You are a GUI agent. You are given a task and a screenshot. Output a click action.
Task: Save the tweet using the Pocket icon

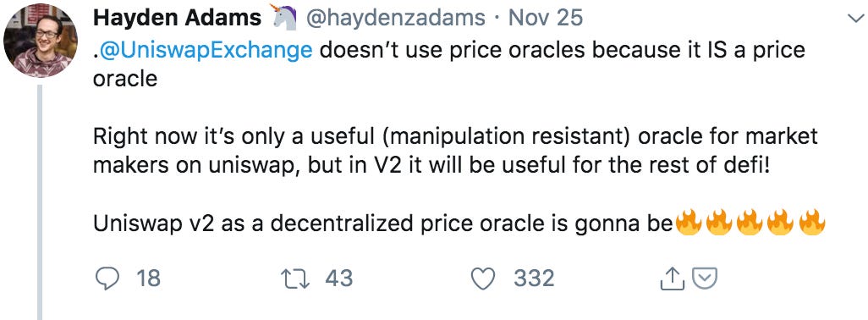706,279
